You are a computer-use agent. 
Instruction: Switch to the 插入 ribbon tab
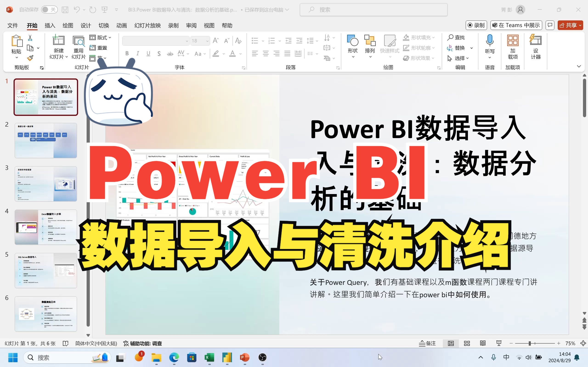coord(50,25)
